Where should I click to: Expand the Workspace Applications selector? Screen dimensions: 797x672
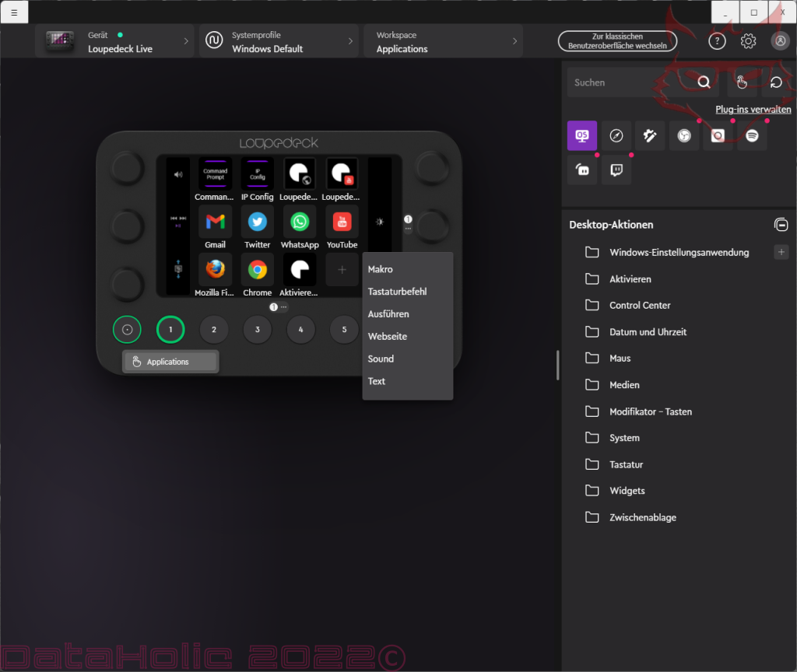point(443,41)
